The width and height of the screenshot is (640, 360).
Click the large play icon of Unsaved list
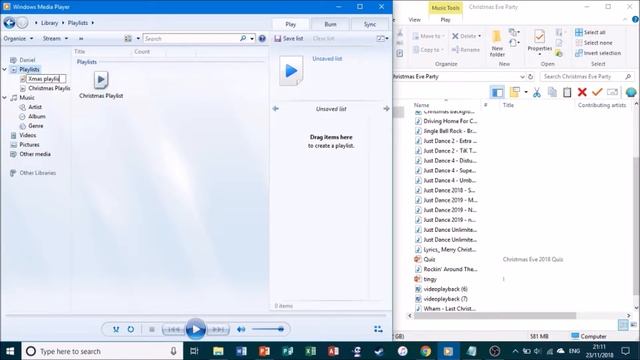(291, 71)
